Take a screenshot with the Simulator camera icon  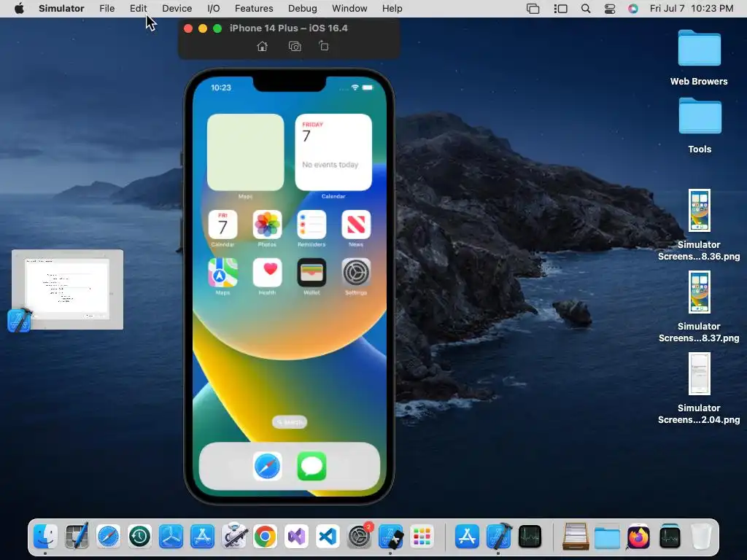[295, 46]
